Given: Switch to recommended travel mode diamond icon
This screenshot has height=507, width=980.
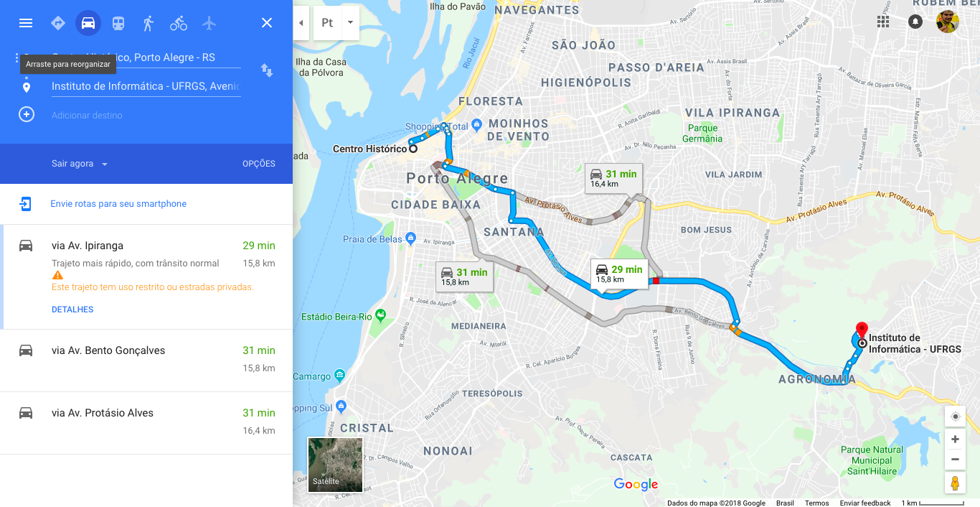Looking at the screenshot, I should point(58,23).
